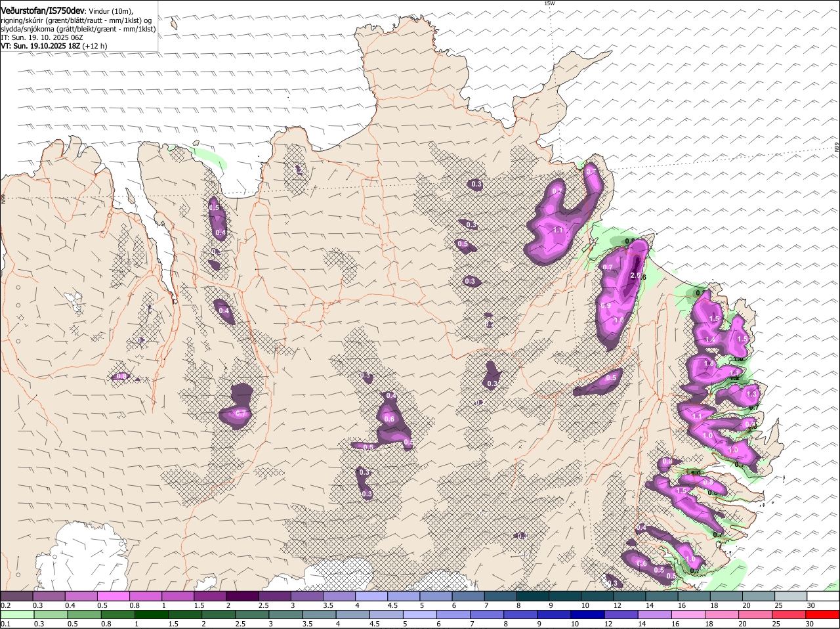Select top legend swatch between 0.2 and 0.3

[x=16, y=596]
